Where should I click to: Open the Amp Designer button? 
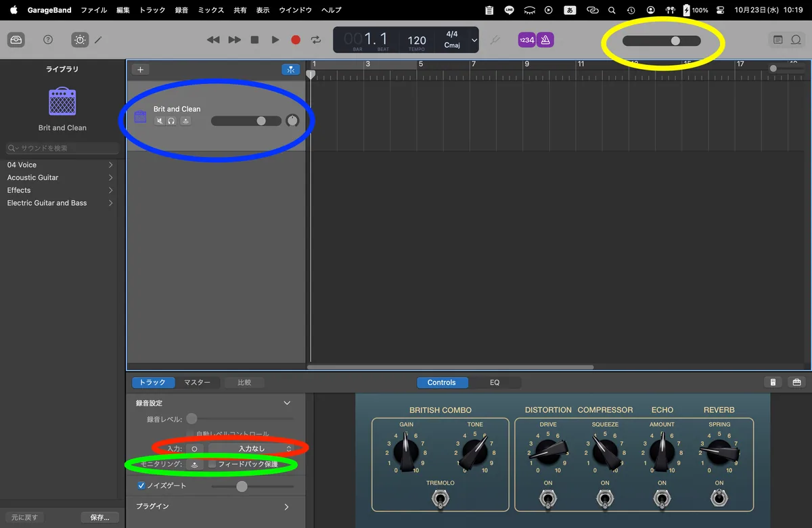tap(773, 382)
